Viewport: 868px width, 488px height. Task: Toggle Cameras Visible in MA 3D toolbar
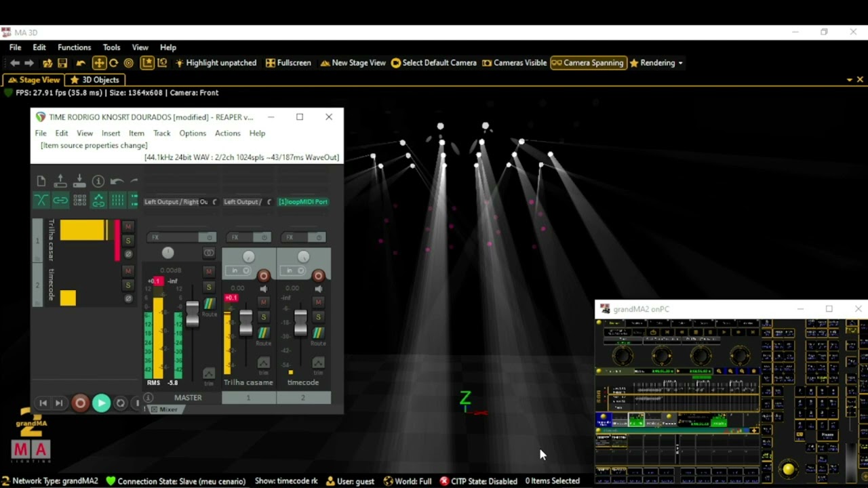[x=514, y=63]
